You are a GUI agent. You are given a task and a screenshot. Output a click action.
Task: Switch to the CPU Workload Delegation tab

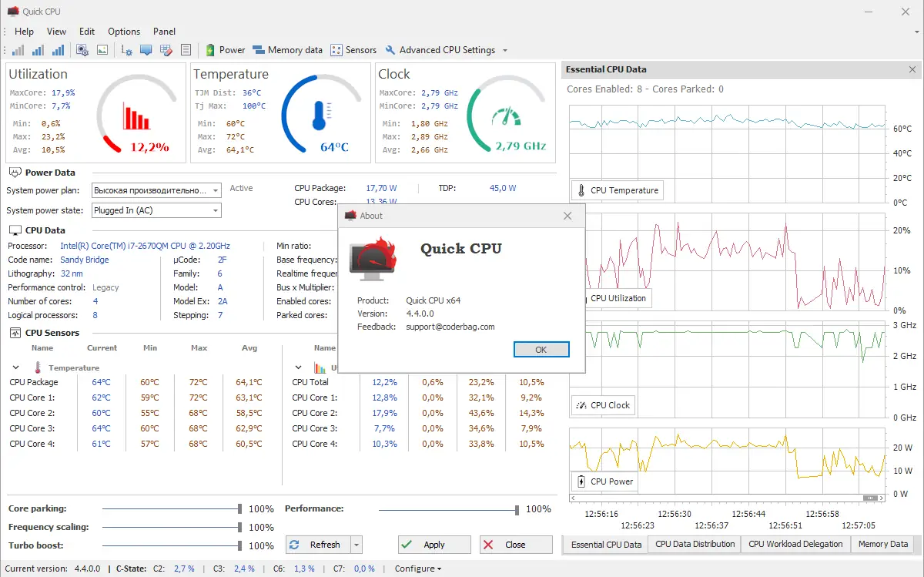click(795, 544)
